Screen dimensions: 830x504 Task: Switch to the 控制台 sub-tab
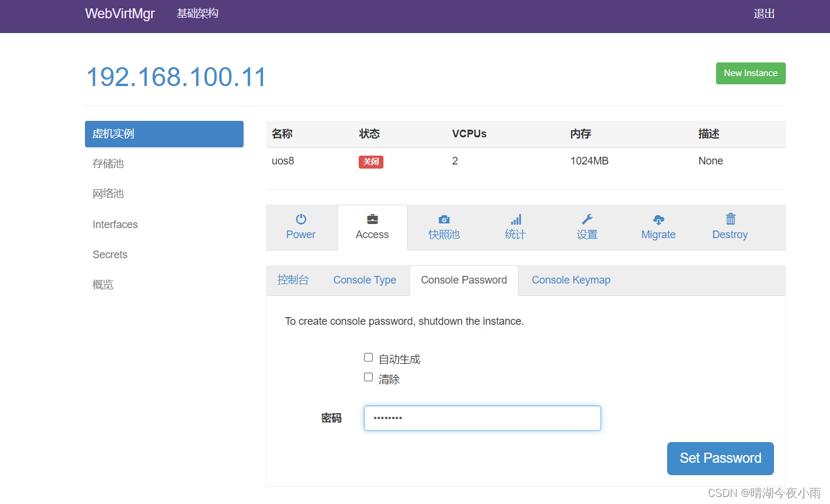pyautogui.click(x=293, y=280)
